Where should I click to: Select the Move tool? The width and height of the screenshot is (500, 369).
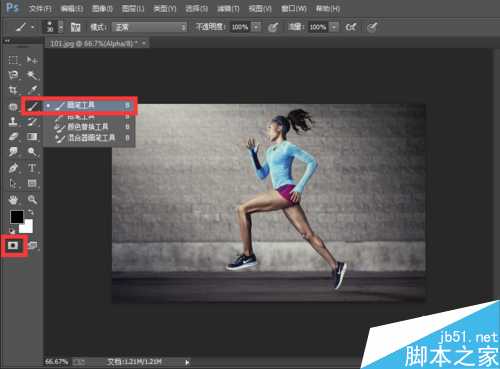(x=32, y=60)
